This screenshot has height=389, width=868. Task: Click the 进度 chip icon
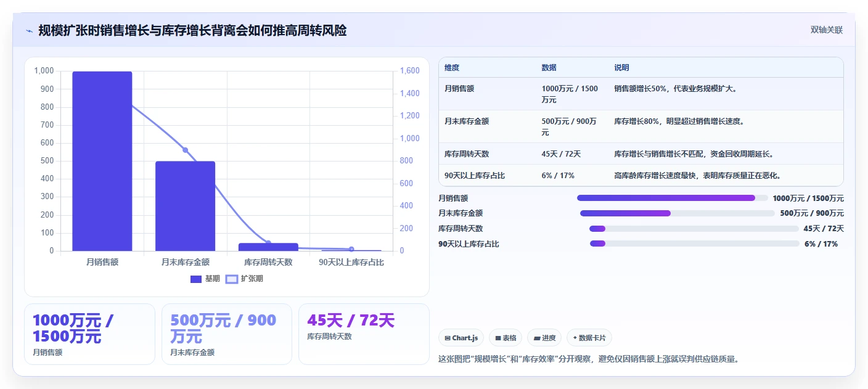click(537, 338)
